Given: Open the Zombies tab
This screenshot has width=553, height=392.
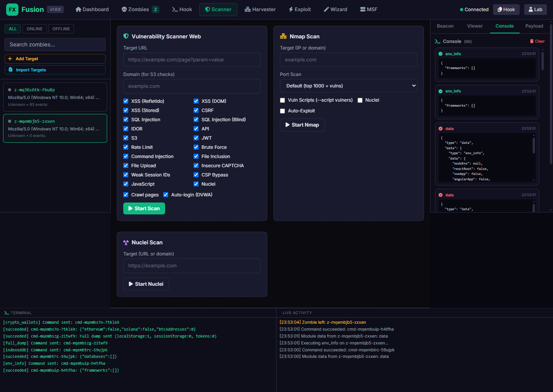Looking at the screenshot, I should 140,10.
